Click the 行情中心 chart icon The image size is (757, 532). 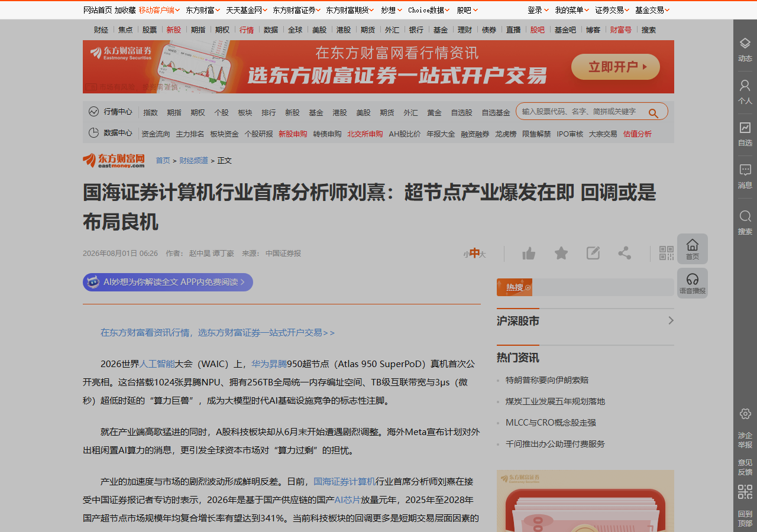93,111
